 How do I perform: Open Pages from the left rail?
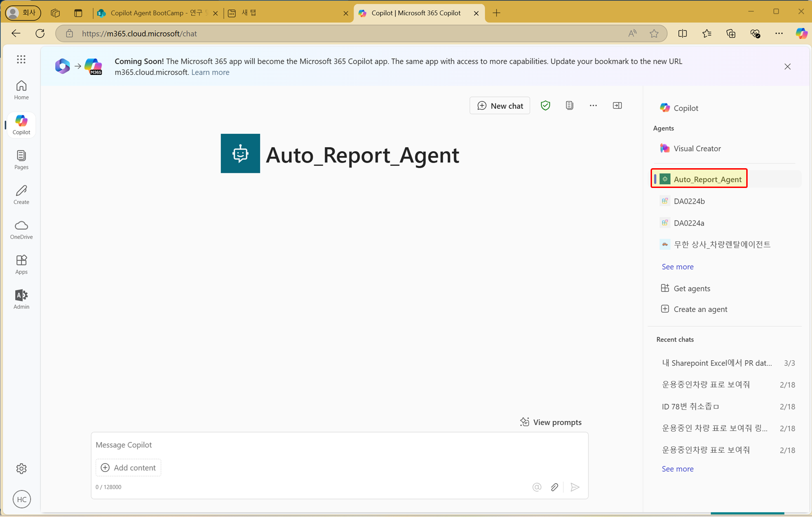[x=21, y=160]
